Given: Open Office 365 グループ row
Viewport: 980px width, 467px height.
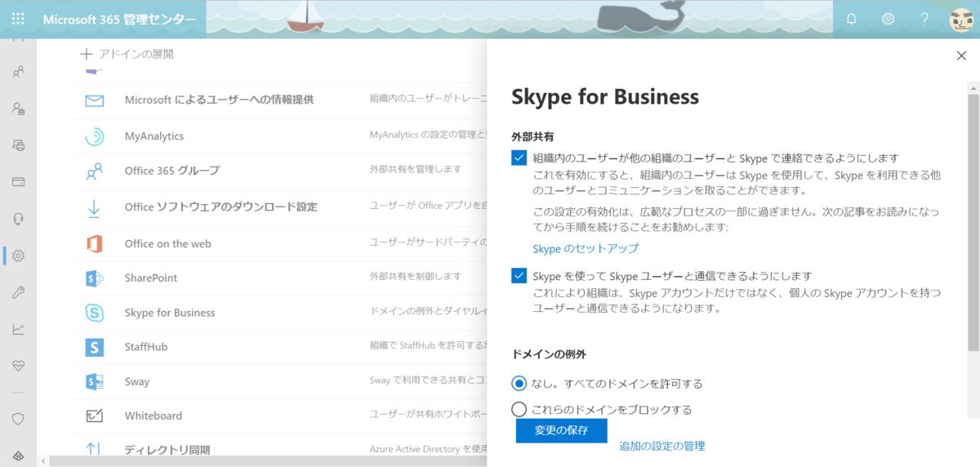Looking at the screenshot, I should [279, 171].
